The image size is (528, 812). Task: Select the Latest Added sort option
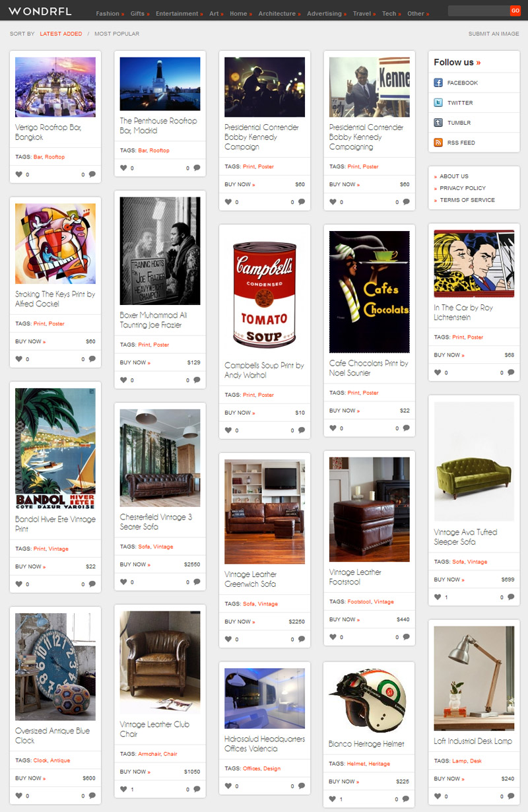click(61, 34)
